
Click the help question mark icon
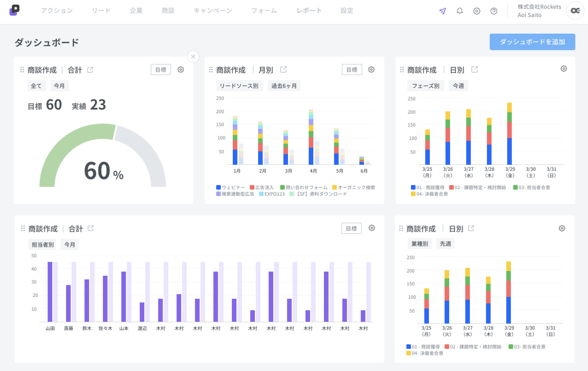(x=494, y=11)
